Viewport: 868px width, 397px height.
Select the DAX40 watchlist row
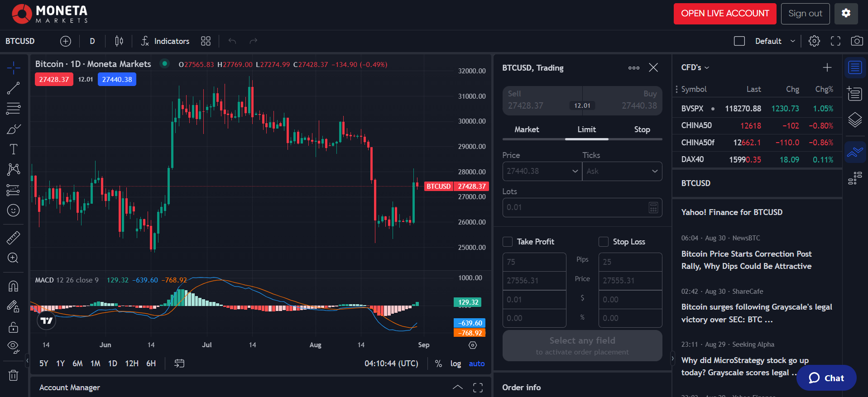pos(757,159)
